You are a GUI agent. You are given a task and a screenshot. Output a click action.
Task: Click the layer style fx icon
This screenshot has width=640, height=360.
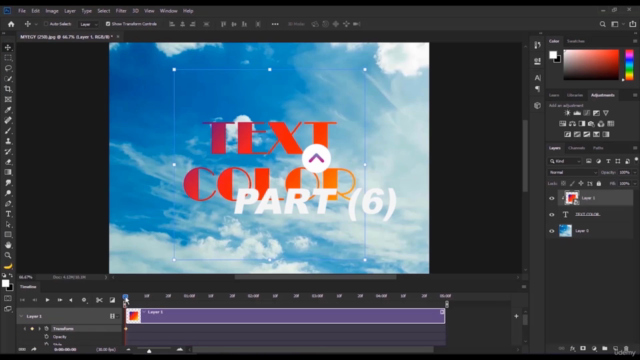pos(572,349)
